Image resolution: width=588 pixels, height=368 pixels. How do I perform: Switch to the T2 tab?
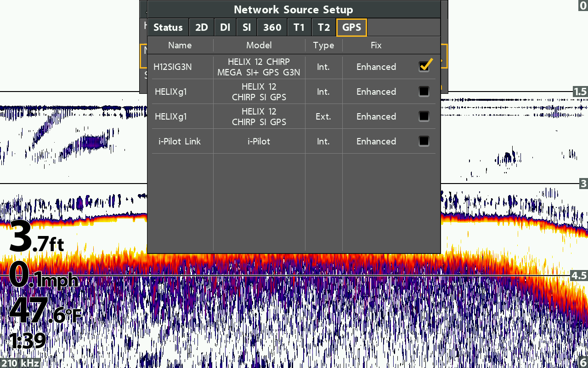coord(324,28)
